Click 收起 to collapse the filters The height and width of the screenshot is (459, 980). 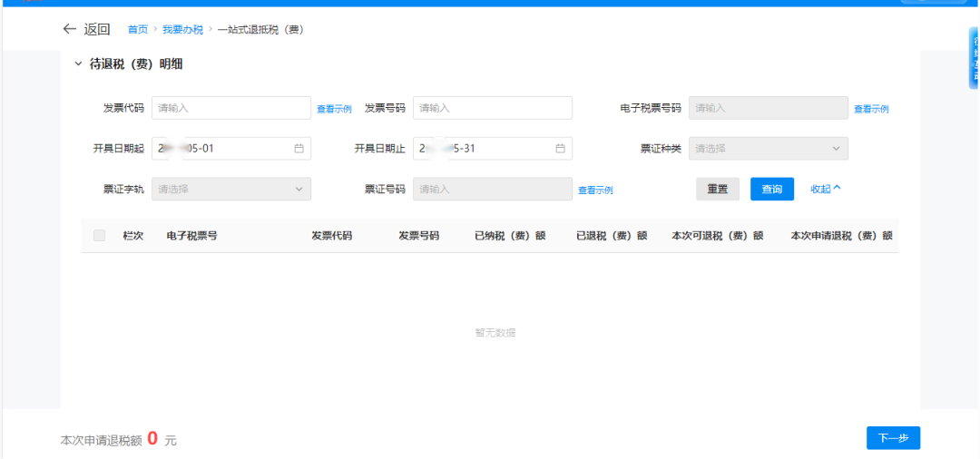coord(826,189)
